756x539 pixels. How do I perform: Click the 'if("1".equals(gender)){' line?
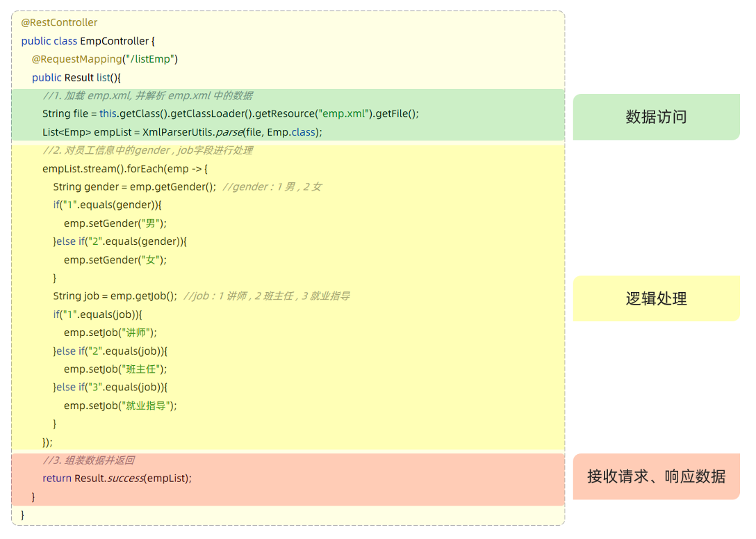pyautogui.click(x=107, y=204)
